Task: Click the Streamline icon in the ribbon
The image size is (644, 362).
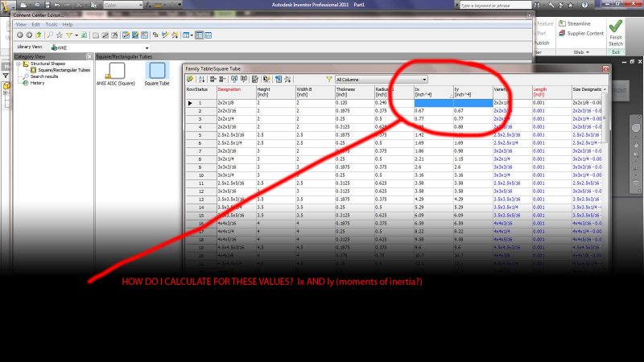Action: (562, 23)
